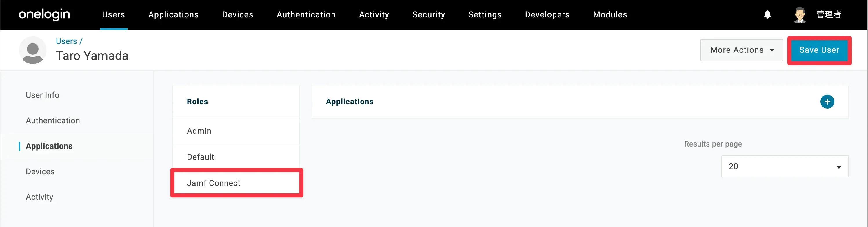
Task: Click the Save User button
Action: 819,50
